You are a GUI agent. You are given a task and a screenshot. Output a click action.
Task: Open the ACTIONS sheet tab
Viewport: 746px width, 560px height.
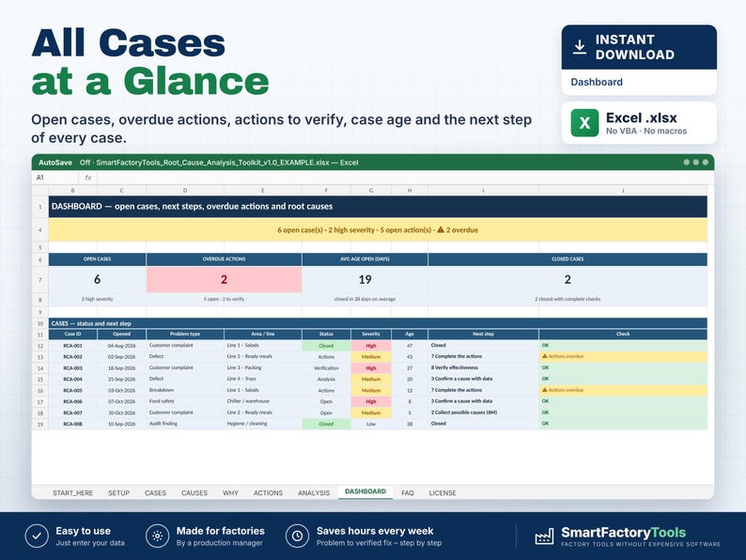[268, 493]
